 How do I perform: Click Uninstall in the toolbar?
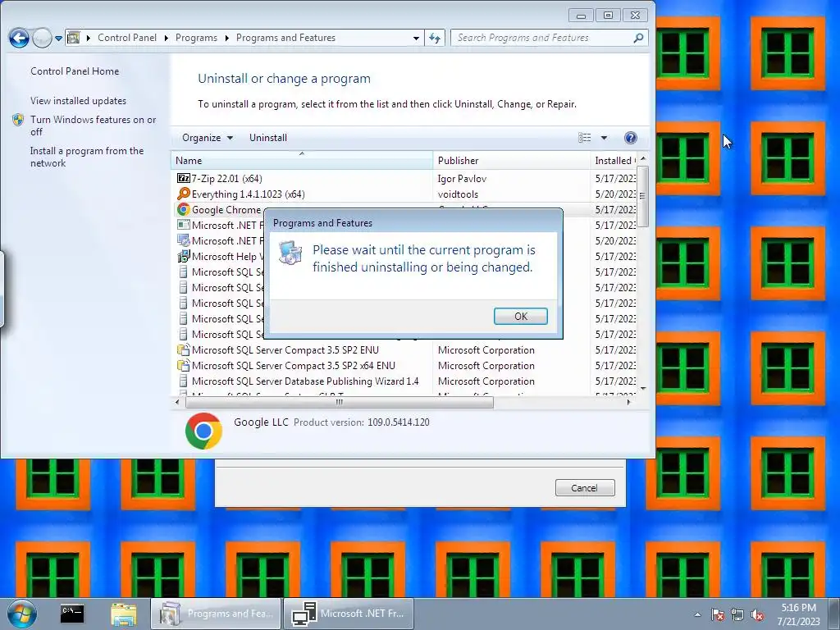[x=268, y=138]
